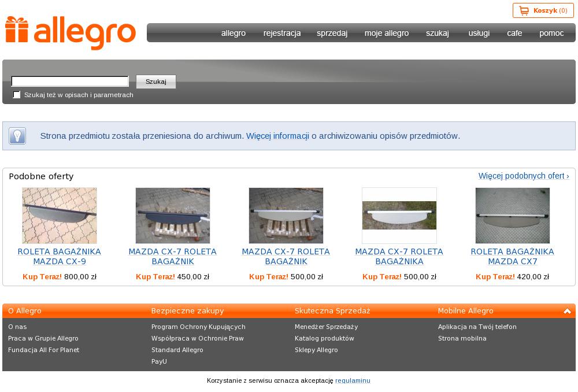
Task: Toggle 'Szukaj też w opisach i parametrach' checkbox
Action: pos(17,95)
